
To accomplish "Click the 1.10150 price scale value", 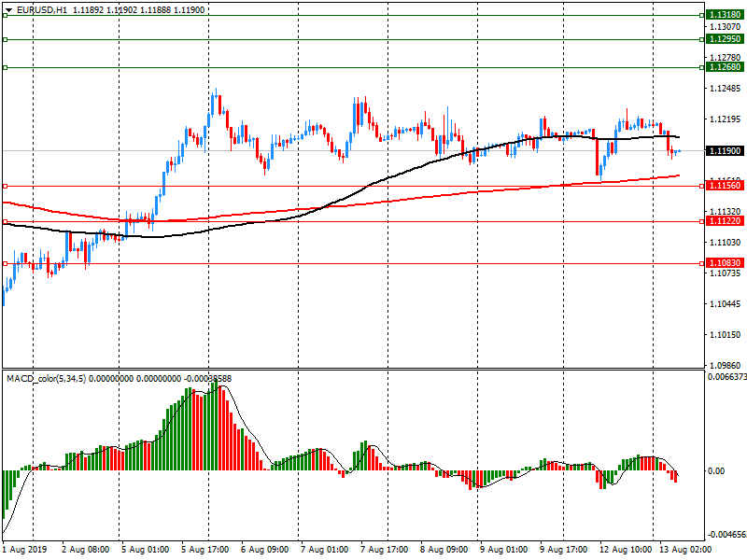I will pyautogui.click(x=726, y=335).
